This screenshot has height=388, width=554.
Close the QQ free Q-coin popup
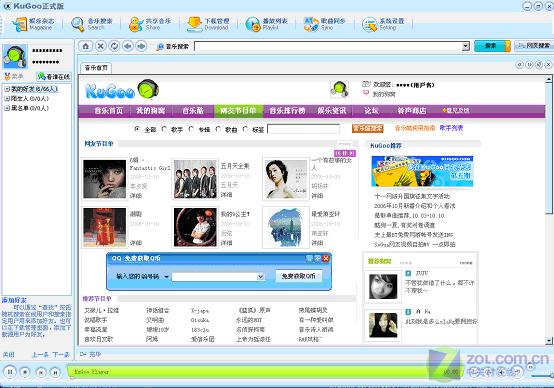click(326, 258)
